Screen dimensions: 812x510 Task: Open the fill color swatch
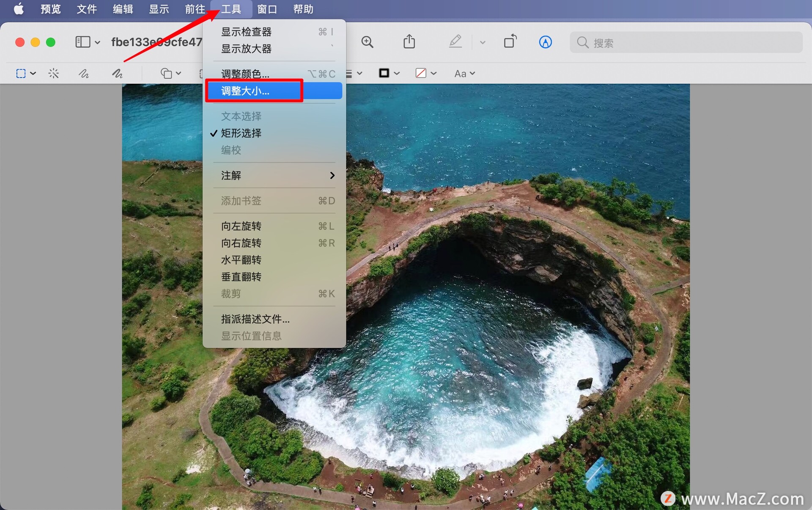(x=421, y=73)
